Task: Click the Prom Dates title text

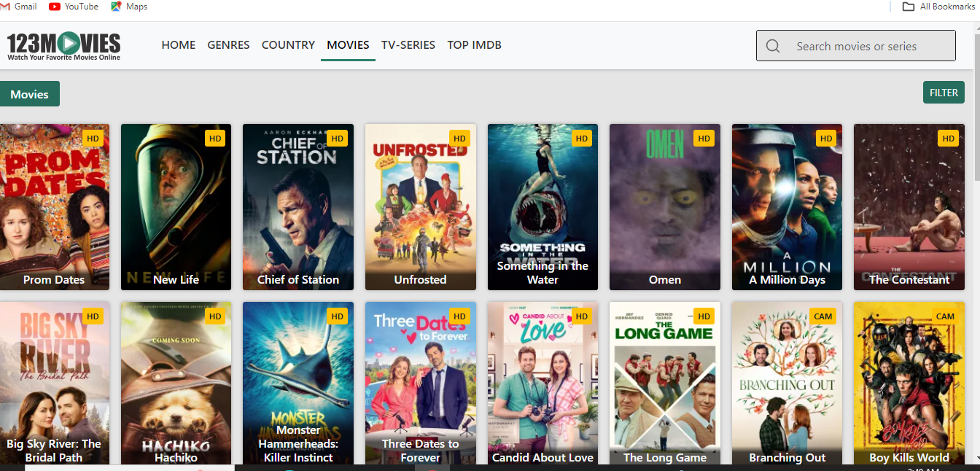Action: 54,280
